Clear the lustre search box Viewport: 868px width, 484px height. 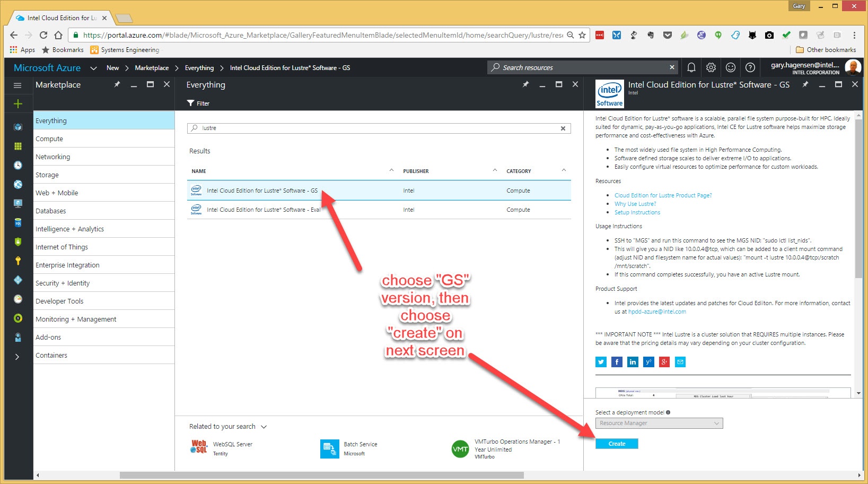(563, 128)
